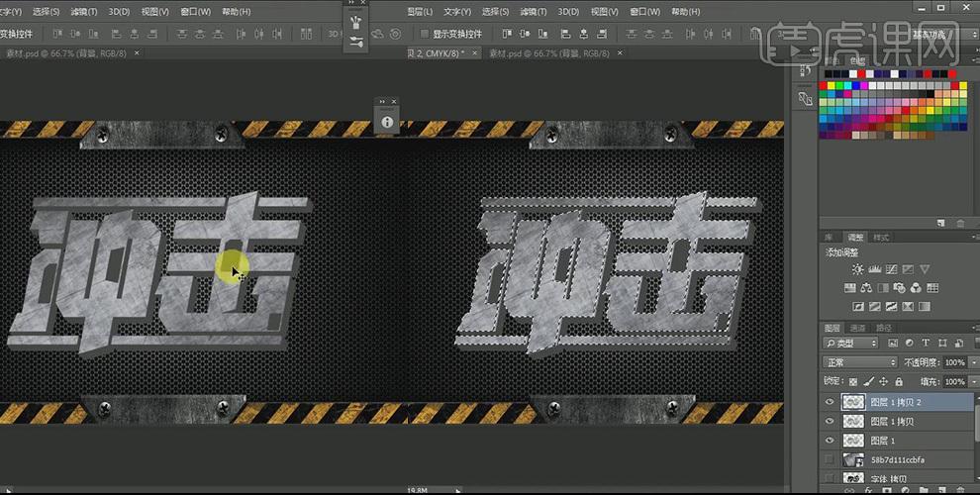Image resolution: width=980 pixels, height=495 pixels.
Task: Select 素材.psd document tab in right window
Action: (x=548, y=53)
